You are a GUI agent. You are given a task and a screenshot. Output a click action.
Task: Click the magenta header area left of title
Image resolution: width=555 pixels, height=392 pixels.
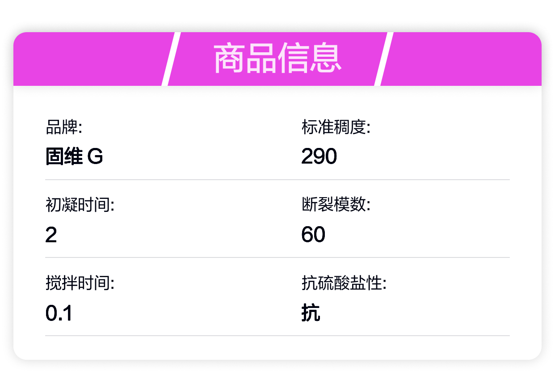(x=89, y=59)
